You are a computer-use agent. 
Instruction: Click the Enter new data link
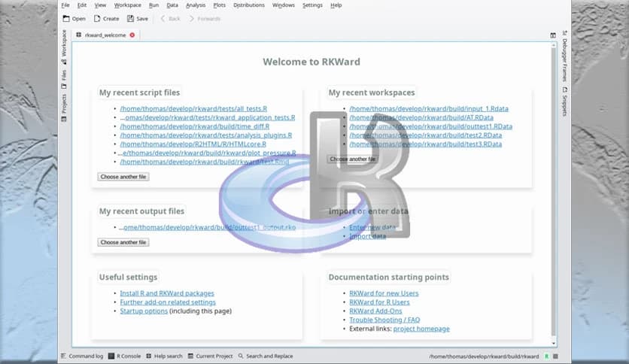[x=372, y=227]
